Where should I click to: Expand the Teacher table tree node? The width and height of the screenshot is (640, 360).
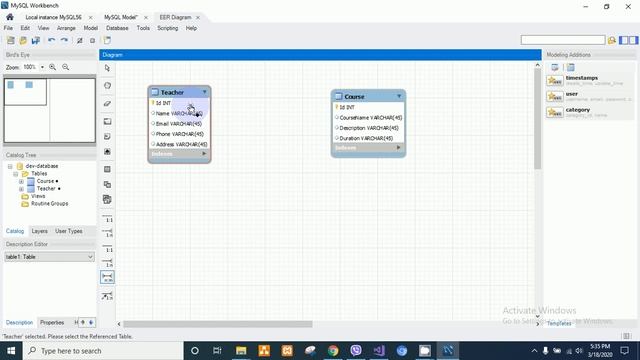click(21, 189)
